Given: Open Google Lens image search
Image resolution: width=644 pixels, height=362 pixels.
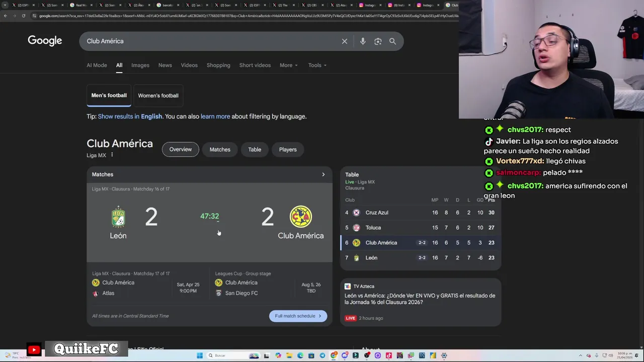Looking at the screenshot, I should point(378,41).
